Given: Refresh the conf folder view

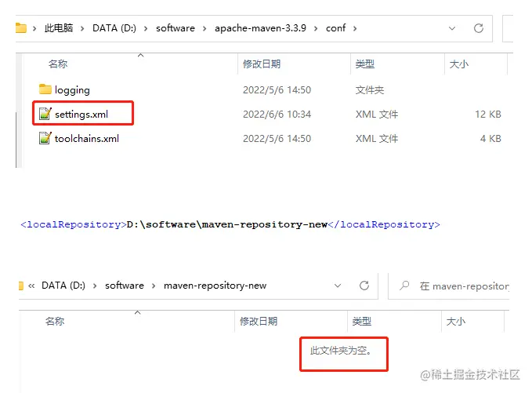Looking at the screenshot, I should [479, 28].
